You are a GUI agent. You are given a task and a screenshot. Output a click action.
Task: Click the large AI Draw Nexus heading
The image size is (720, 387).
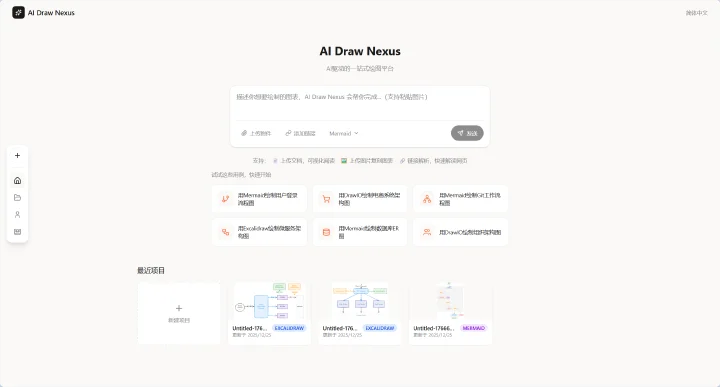360,51
